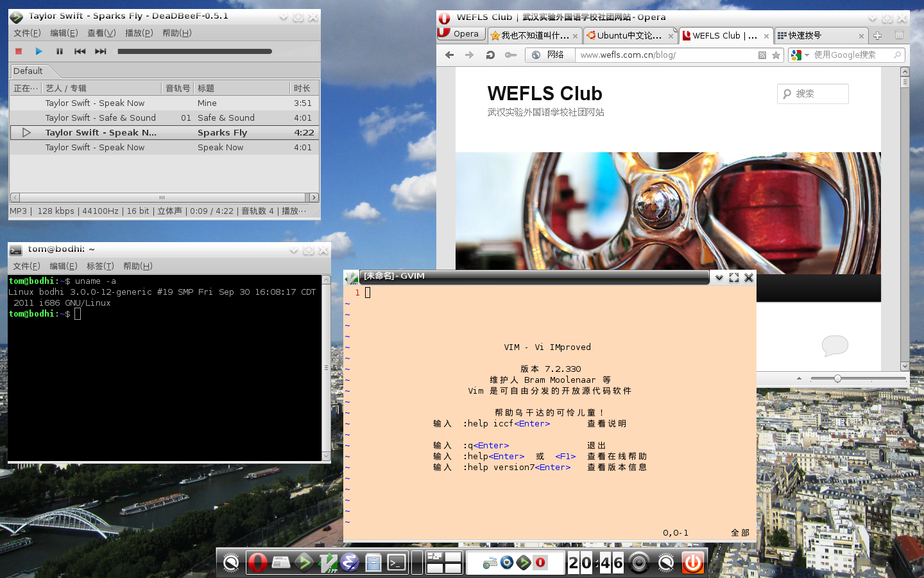Open 编辑(E) menu in the terminal window

pyautogui.click(x=64, y=266)
